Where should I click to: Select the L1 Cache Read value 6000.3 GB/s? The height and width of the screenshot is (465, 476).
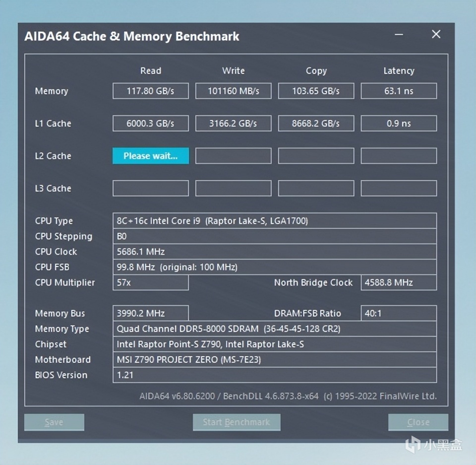pos(151,124)
